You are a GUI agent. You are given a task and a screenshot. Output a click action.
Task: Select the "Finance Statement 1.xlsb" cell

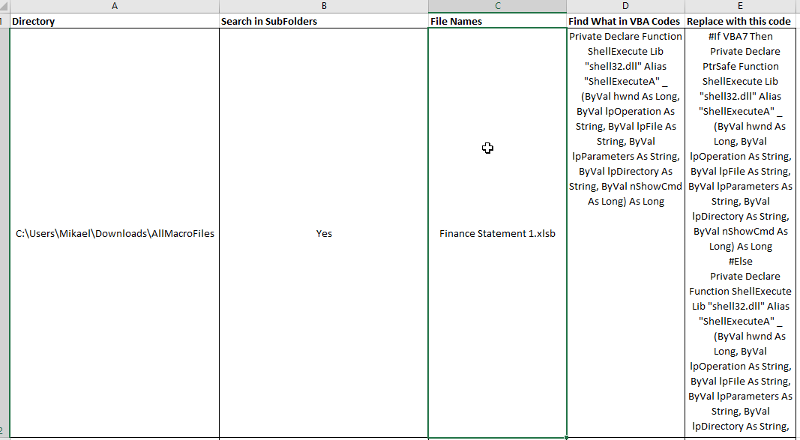tap(497, 233)
